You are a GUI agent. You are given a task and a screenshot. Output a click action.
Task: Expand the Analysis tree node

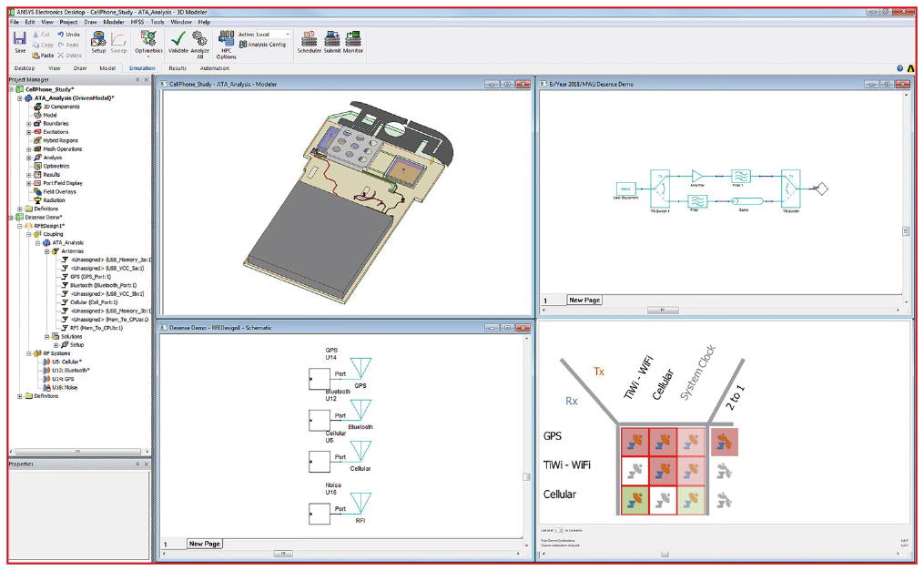pyautogui.click(x=29, y=158)
